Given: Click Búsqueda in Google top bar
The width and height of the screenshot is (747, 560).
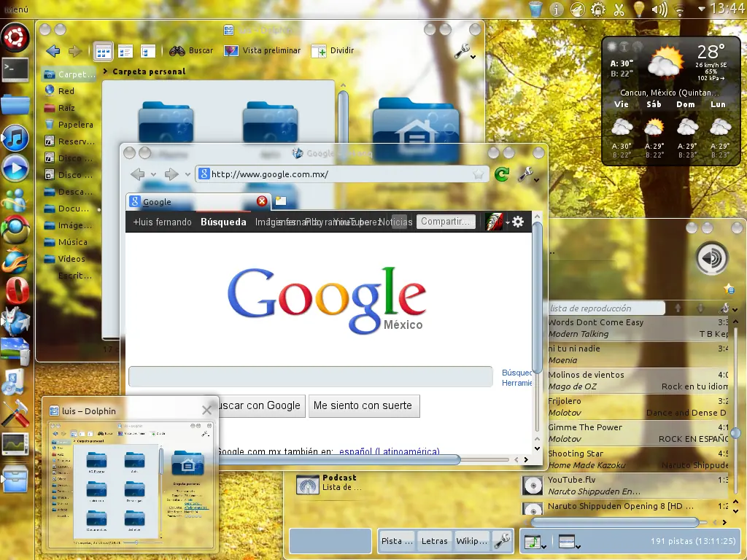Looking at the screenshot, I should pyautogui.click(x=223, y=222).
